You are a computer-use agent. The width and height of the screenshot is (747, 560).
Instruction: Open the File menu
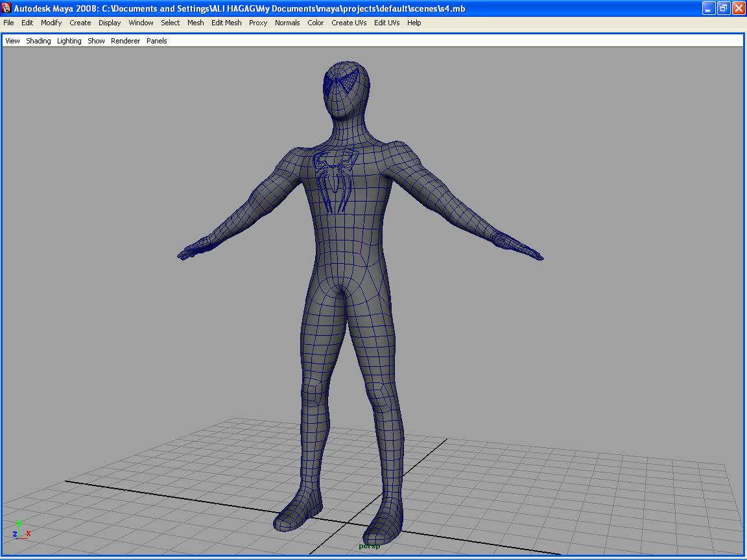tap(8, 23)
